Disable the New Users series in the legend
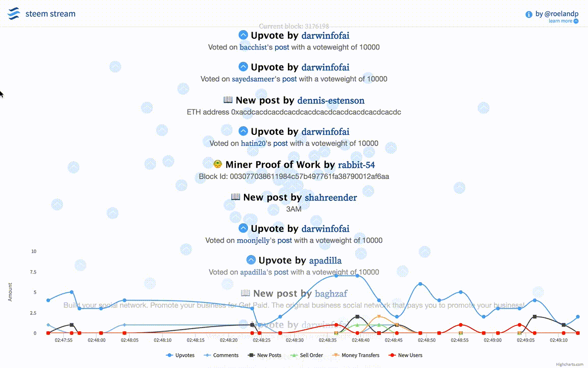The width and height of the screenshot is (588, 368). coord(406,355)
